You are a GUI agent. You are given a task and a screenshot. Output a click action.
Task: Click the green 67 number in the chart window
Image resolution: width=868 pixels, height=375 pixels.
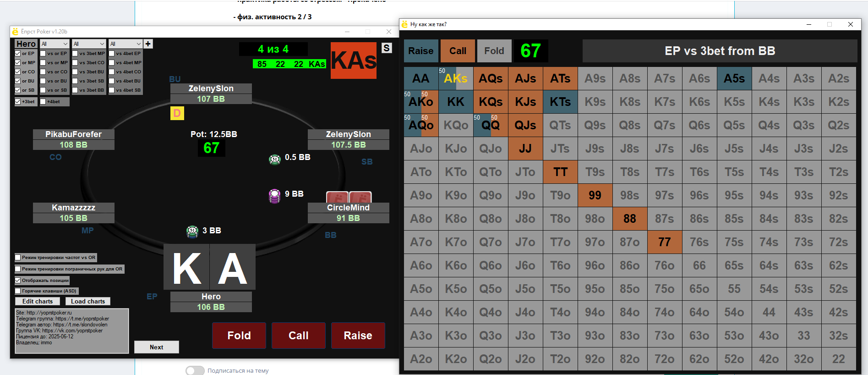531,51
